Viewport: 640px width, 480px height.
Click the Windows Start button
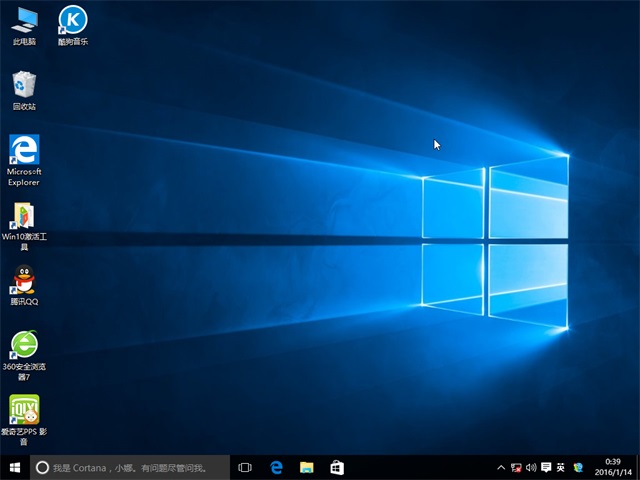[x=14, y=467]
